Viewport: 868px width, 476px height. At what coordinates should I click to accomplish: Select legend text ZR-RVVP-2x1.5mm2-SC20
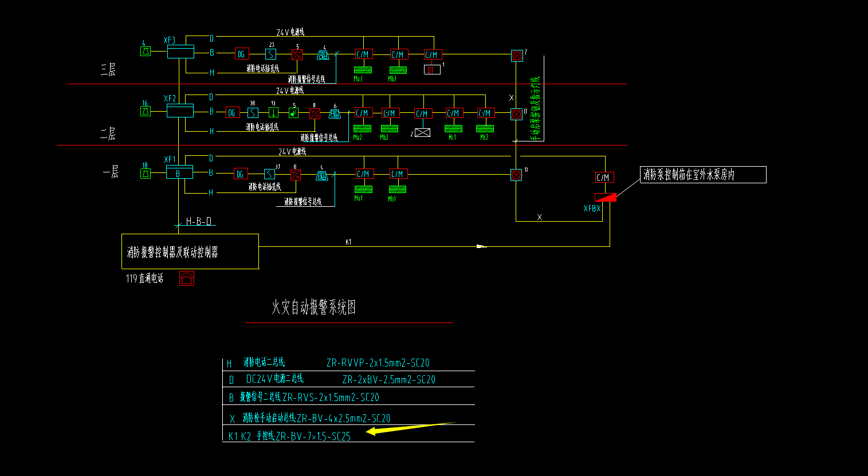[378, 363]
